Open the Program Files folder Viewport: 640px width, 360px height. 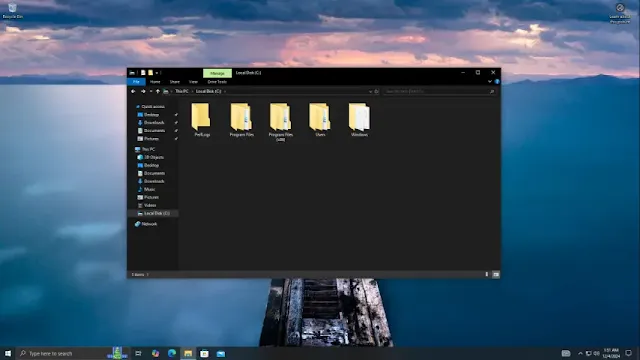[x=241, y=120]
